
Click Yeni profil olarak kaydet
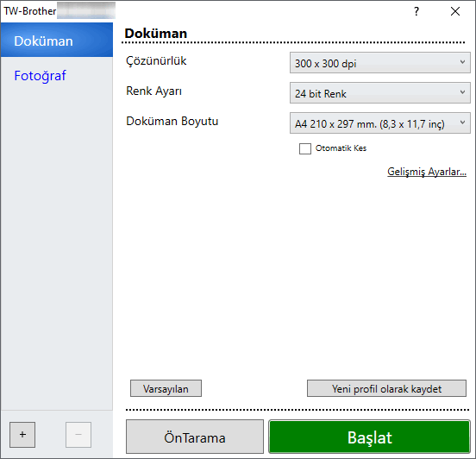[386, 388]
